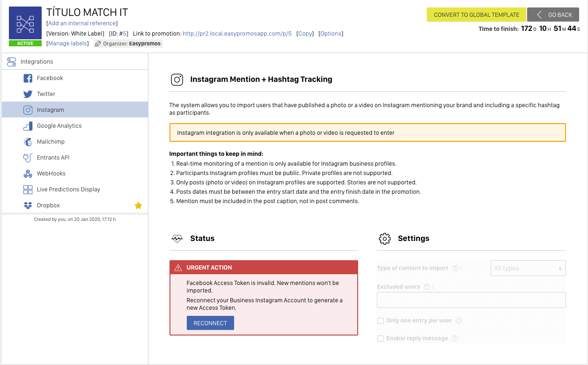Click the Copy link beside promotion URL

coord(305,34)
